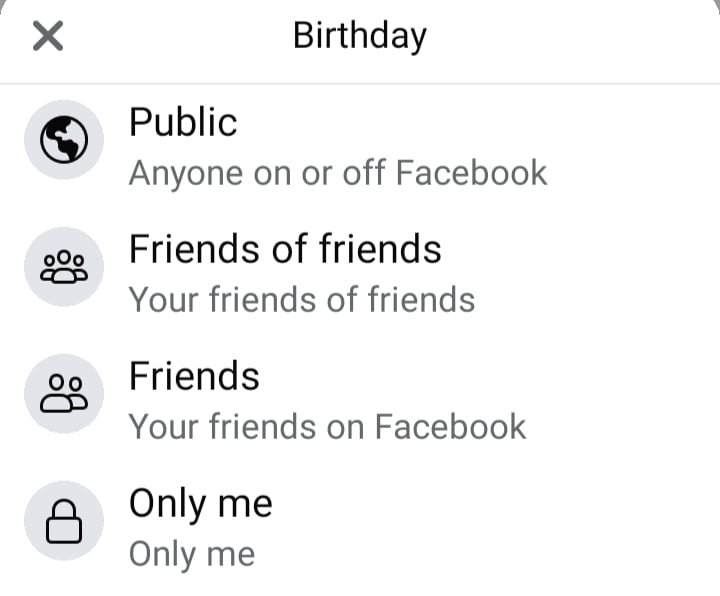Set birthday visibility to Public
Viewport: 720px width, 596px height.
tap(360, 147)
